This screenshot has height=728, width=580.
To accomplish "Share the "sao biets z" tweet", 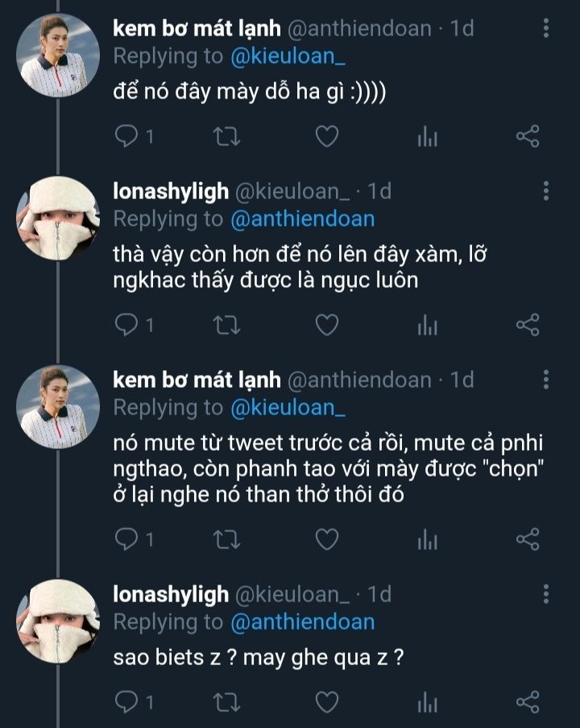I will click(527, 701).
